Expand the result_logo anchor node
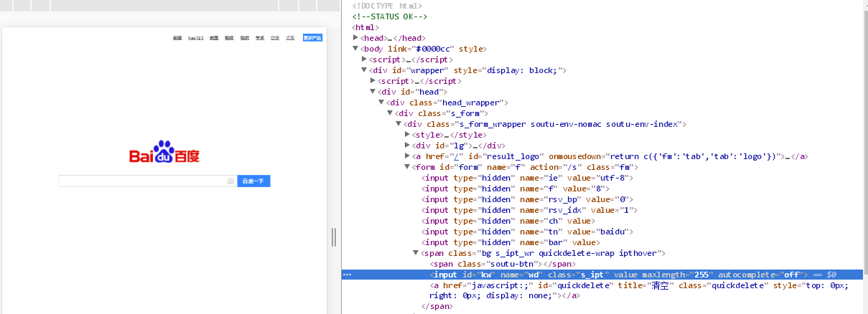The image size is (868, 314). pos(408,156)
